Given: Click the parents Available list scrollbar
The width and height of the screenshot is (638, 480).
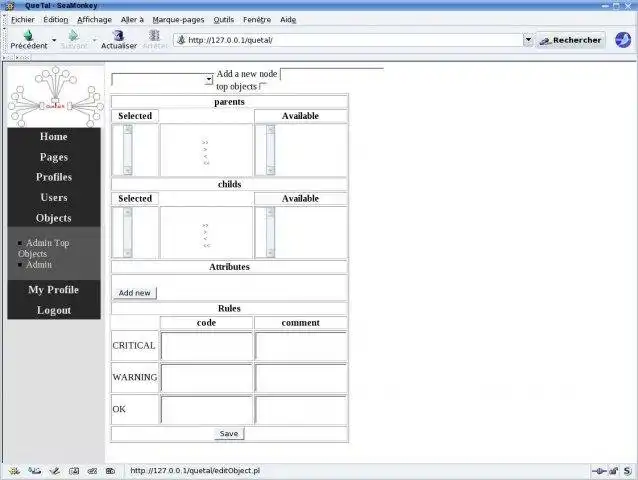Looking at the screenshot, I should pyautogui.click(x=271, y=150).
